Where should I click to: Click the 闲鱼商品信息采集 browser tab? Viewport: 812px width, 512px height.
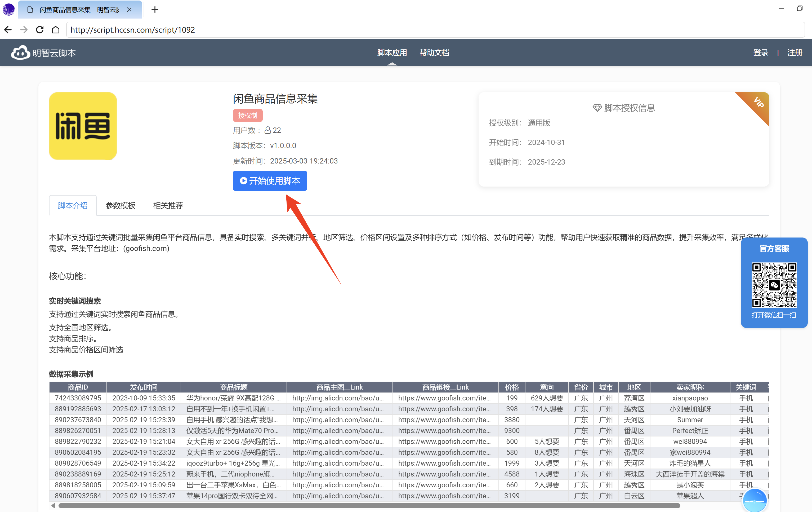[80, 10]
